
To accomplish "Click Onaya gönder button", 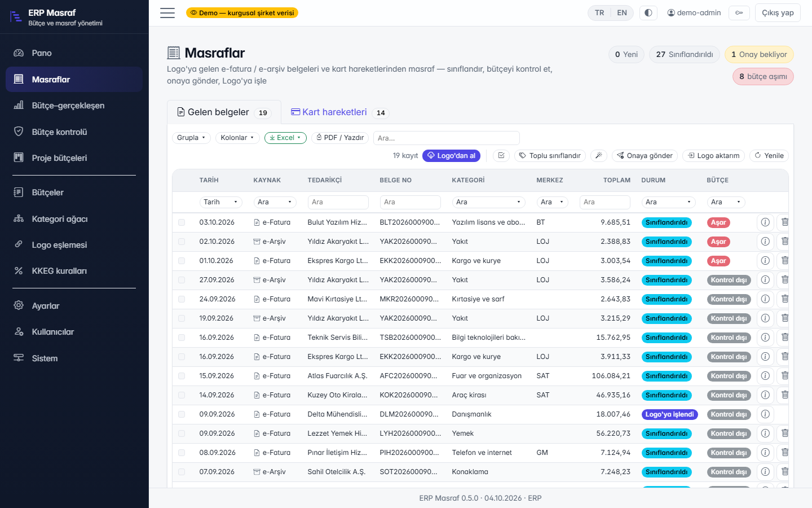I will [x=645, y=156].
